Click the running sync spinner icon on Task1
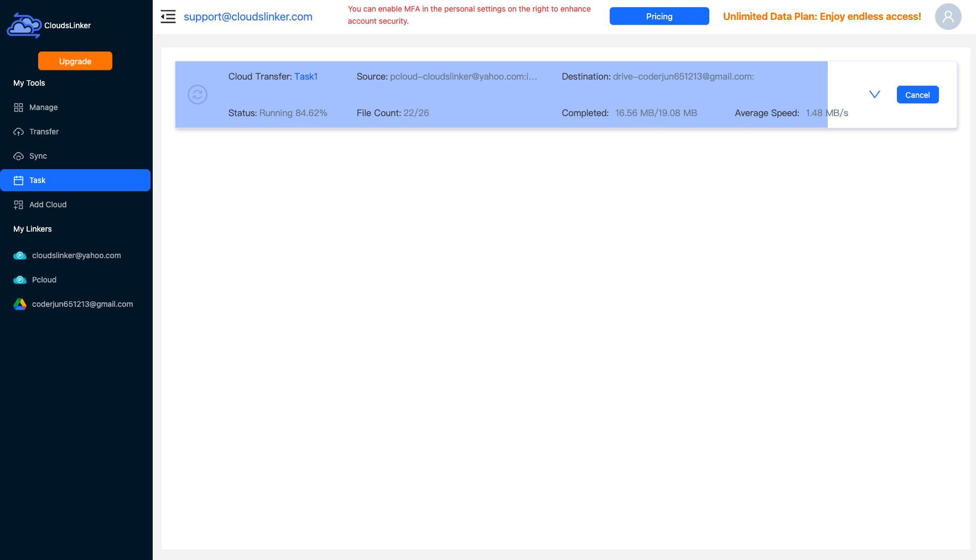The image size is (976, 560). (198, 95)
